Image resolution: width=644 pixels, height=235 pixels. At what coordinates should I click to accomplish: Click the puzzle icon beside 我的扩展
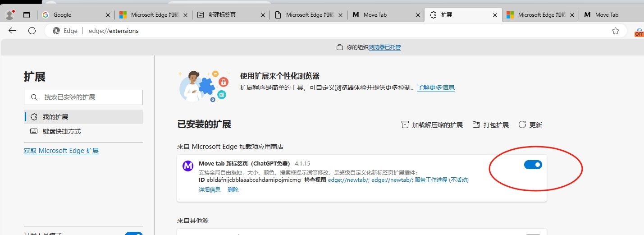tap(34, 117)
